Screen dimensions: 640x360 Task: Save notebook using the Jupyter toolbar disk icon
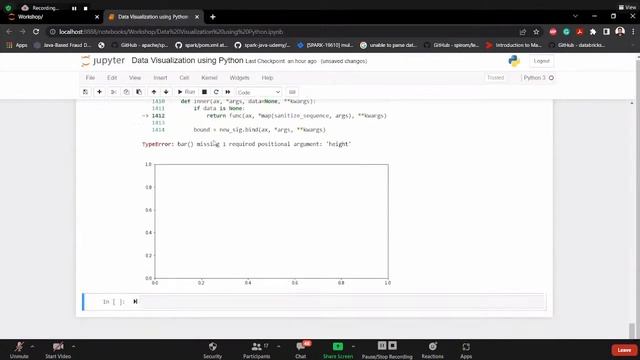[85, 92]
